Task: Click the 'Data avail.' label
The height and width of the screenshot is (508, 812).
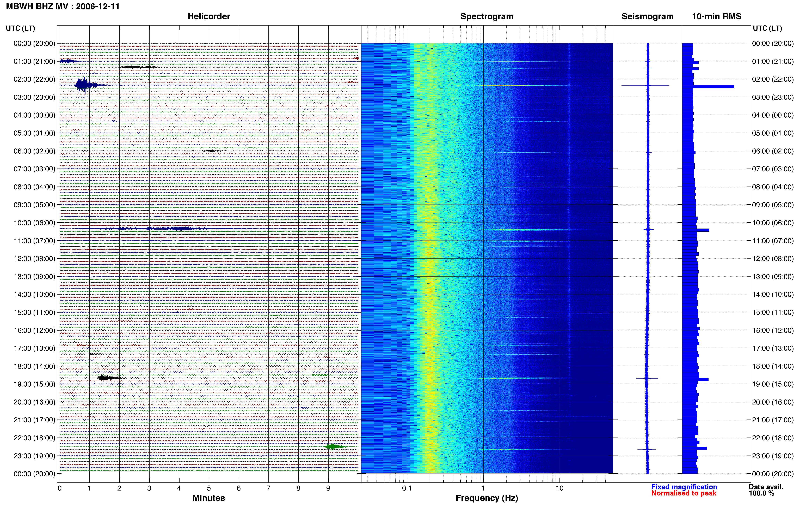Action: coord(766,487)
